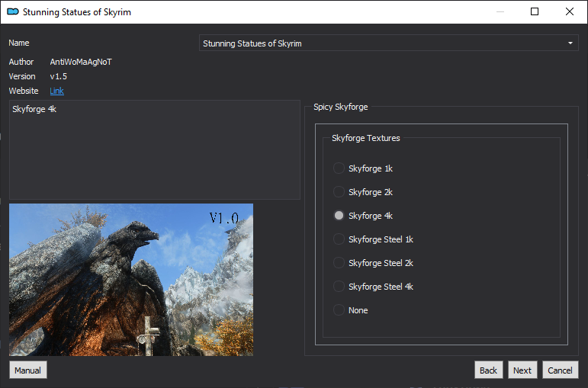Image resolution: width=588 pixels, height=388 pixels.
Task: Click the Skyforge Textures group label
Action: coord(365,138)
